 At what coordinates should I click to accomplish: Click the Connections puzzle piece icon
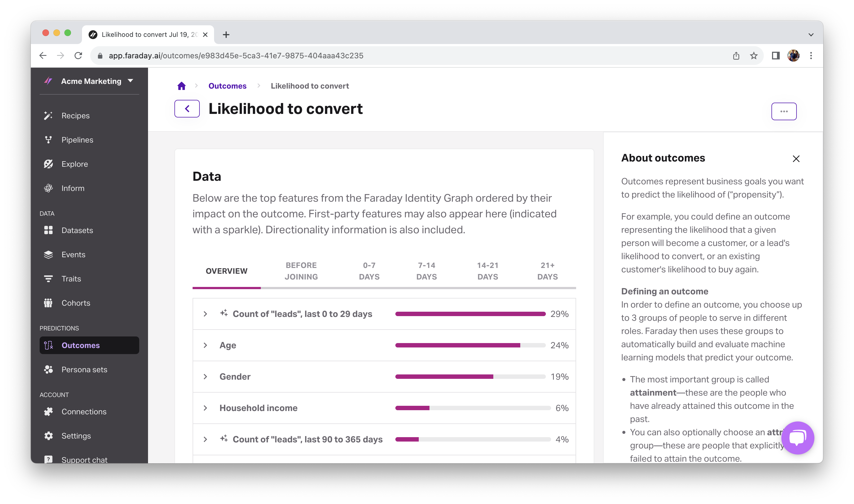(48, 412)
